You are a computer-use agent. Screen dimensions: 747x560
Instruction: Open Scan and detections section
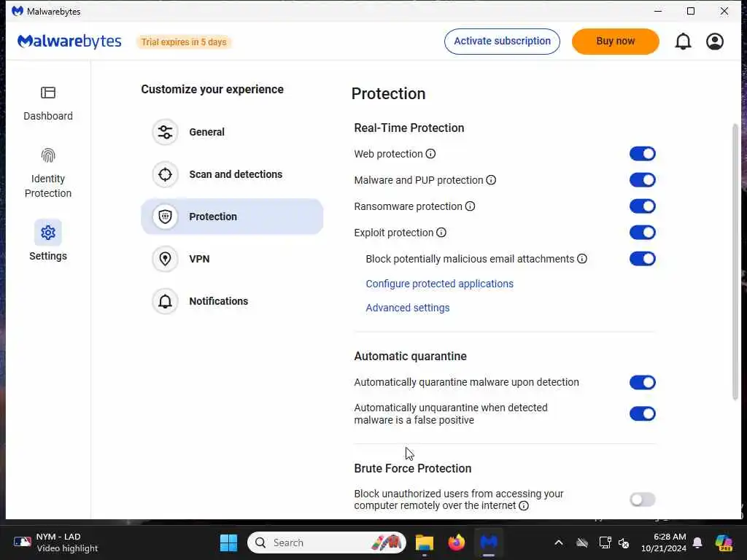232,174
